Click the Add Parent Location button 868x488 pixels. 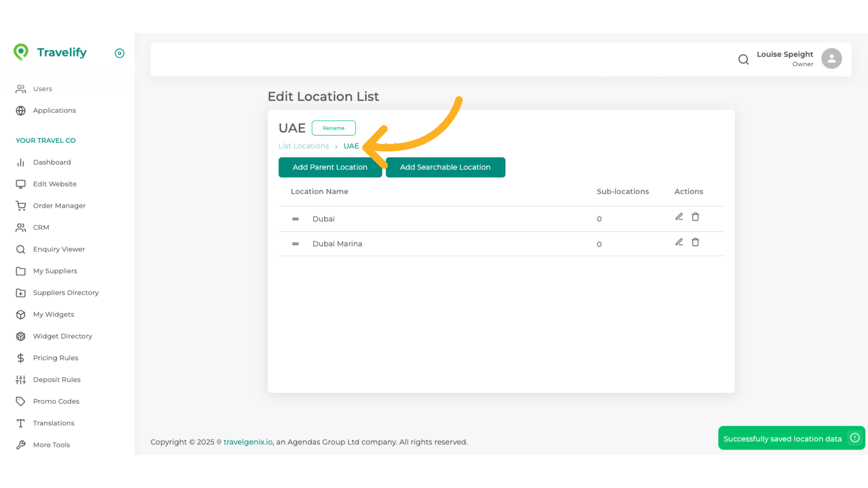[330, 167]
